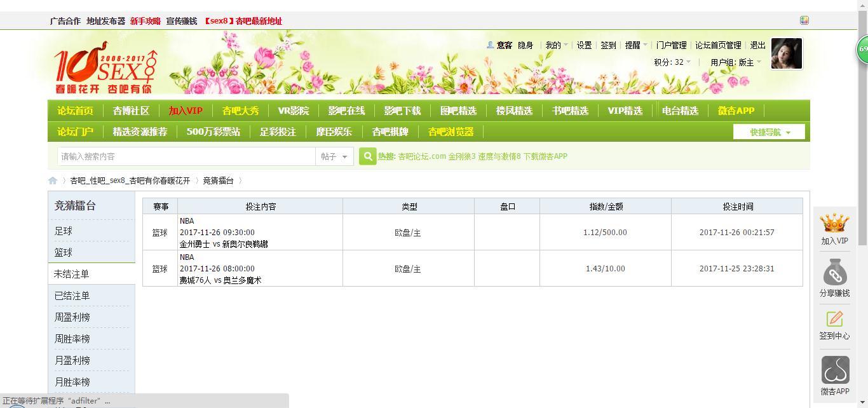Open the 帖子 search type dropdown
The width and height of the screenshot is (868, 408).
334,156
